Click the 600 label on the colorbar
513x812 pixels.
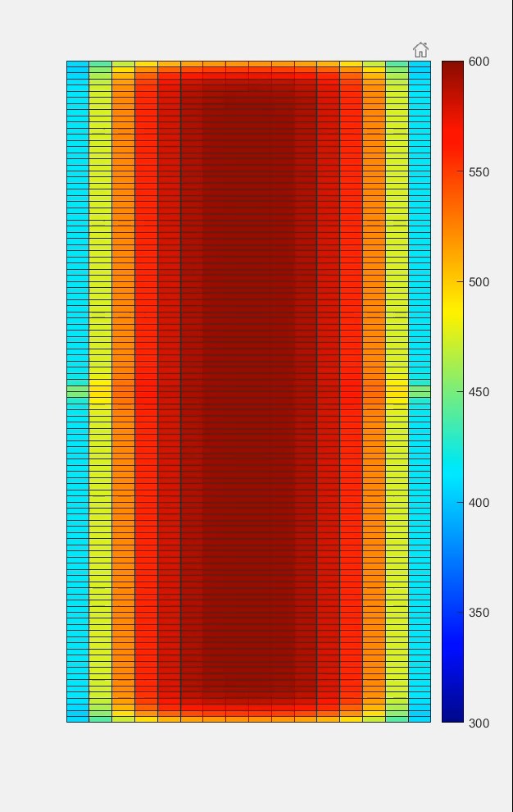pyautogui.click(x=479, y=62)
